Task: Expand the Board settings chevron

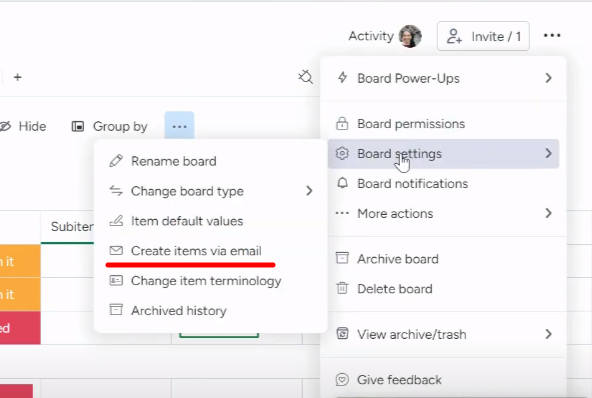Action: (x=548, y=153)
